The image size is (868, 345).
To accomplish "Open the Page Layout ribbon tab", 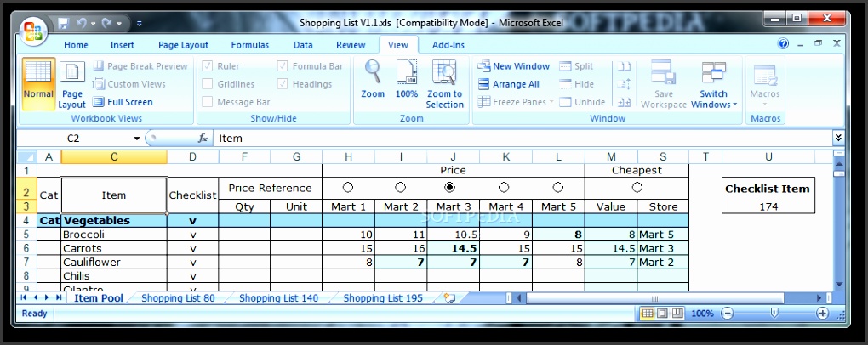I will pyautogui.click(x=183, y=45).
